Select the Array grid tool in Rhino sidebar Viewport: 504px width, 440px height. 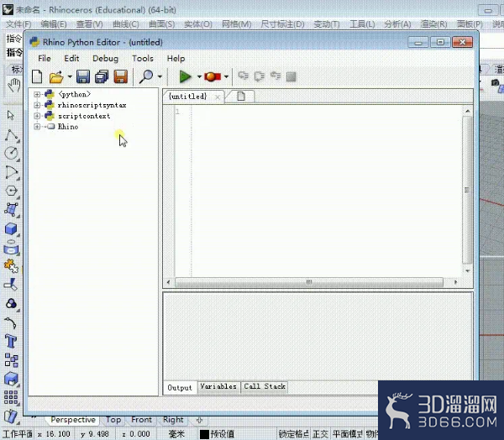(x=11, y=397)
